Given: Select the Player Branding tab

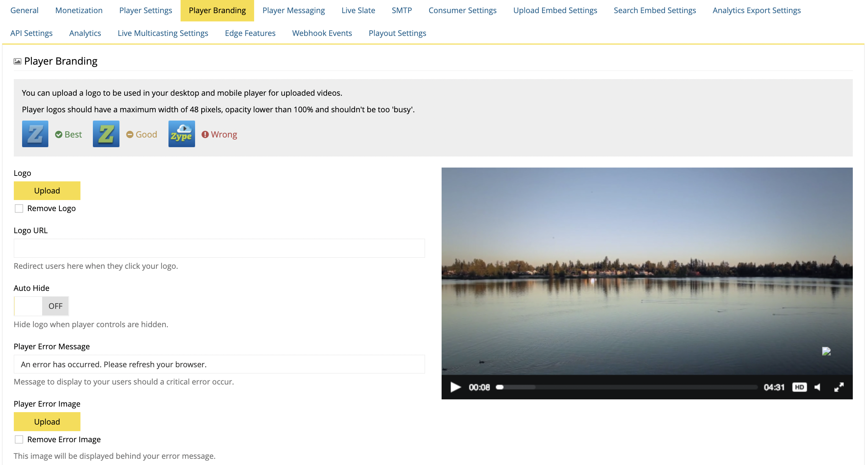Looking at the screenshot, I should tap(217, 10).
